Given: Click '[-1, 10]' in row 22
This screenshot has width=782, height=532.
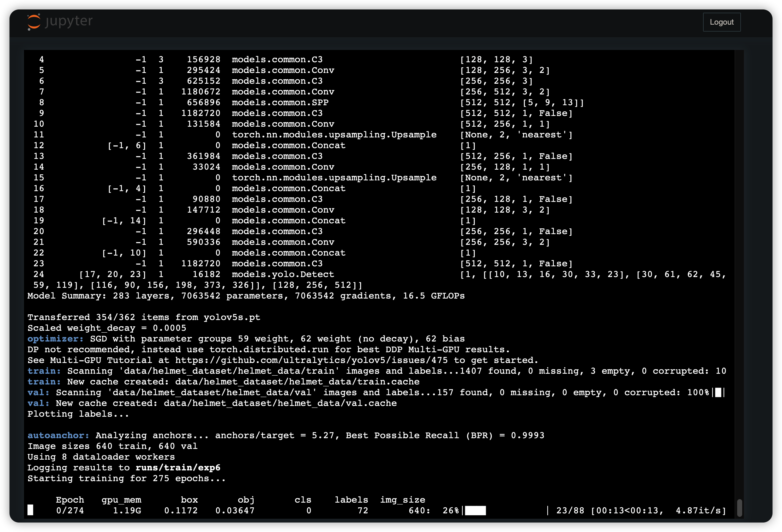Looking at the screenshot, I should [124, 253].
